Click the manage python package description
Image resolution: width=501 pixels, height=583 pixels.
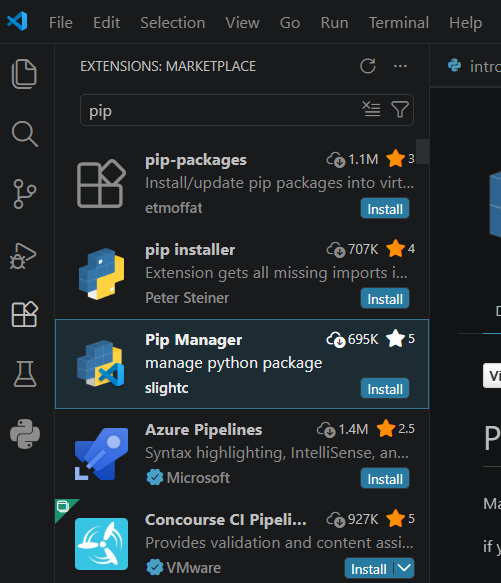234,363
